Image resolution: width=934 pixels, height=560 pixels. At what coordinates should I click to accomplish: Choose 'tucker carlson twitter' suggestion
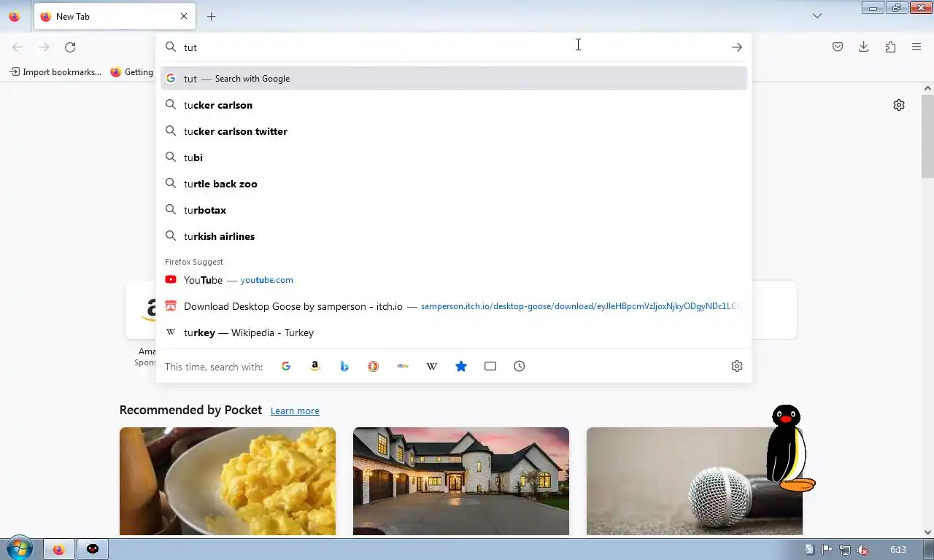454,131
